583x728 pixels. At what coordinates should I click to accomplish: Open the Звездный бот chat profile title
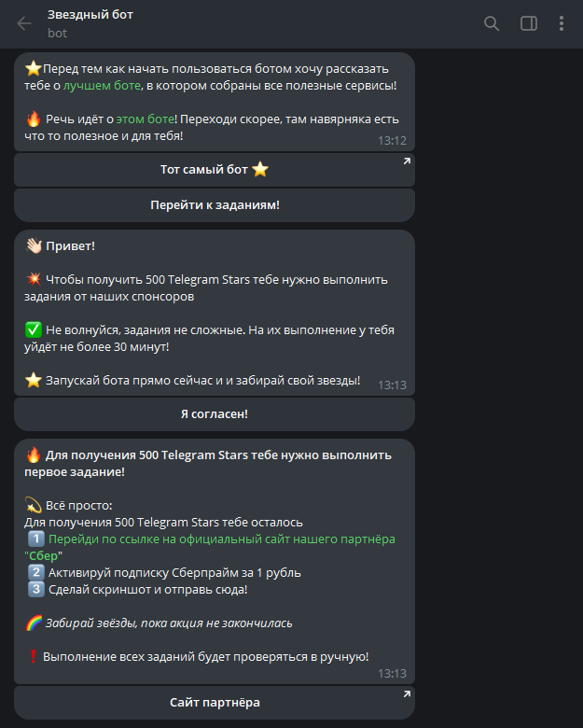(89, 15)
